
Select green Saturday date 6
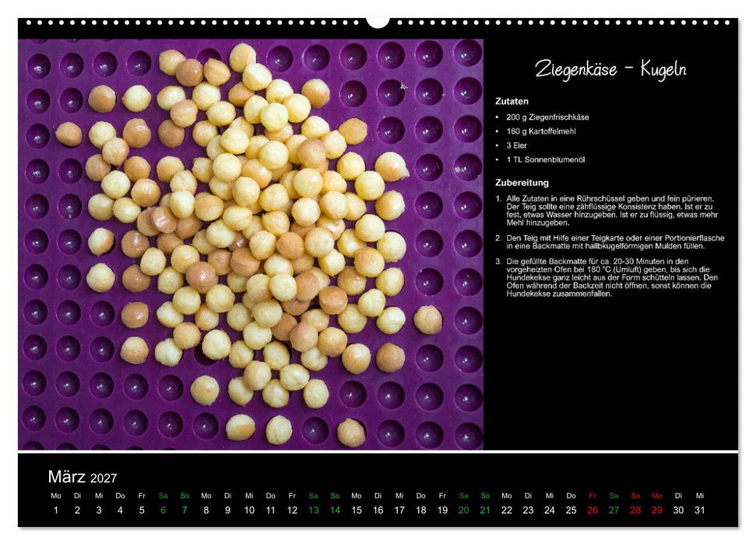click(163, 510)
